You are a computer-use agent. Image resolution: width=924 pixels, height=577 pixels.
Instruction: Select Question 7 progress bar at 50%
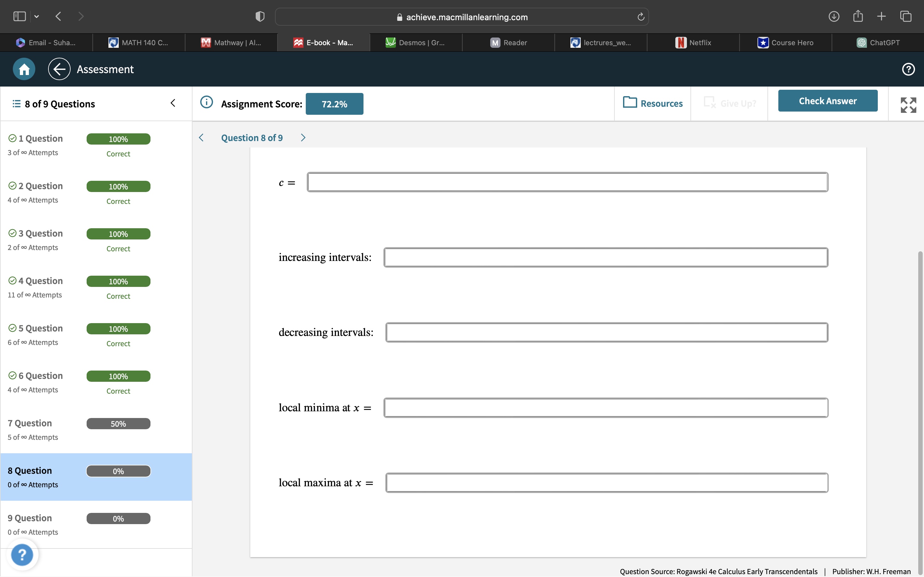click(118, 423)
